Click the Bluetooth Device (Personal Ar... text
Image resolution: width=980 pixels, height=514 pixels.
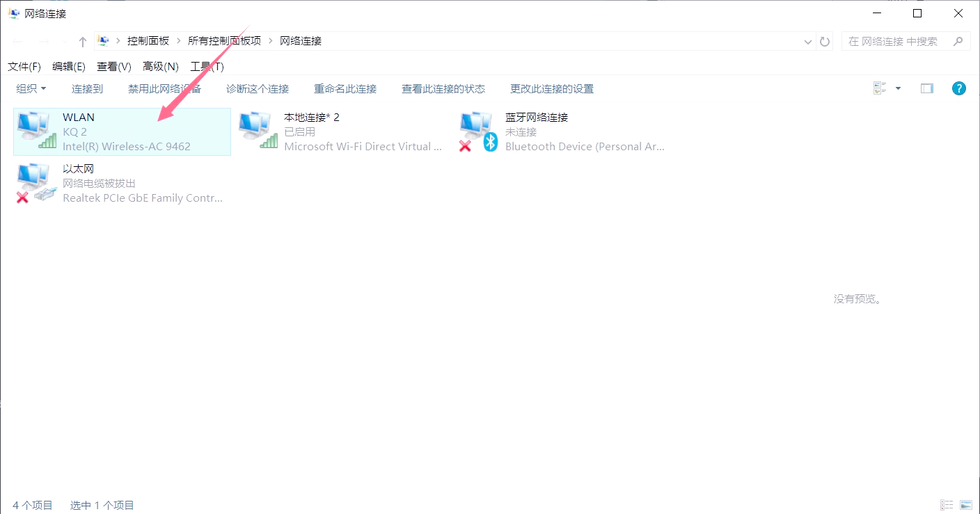click(x=585, y=146)
